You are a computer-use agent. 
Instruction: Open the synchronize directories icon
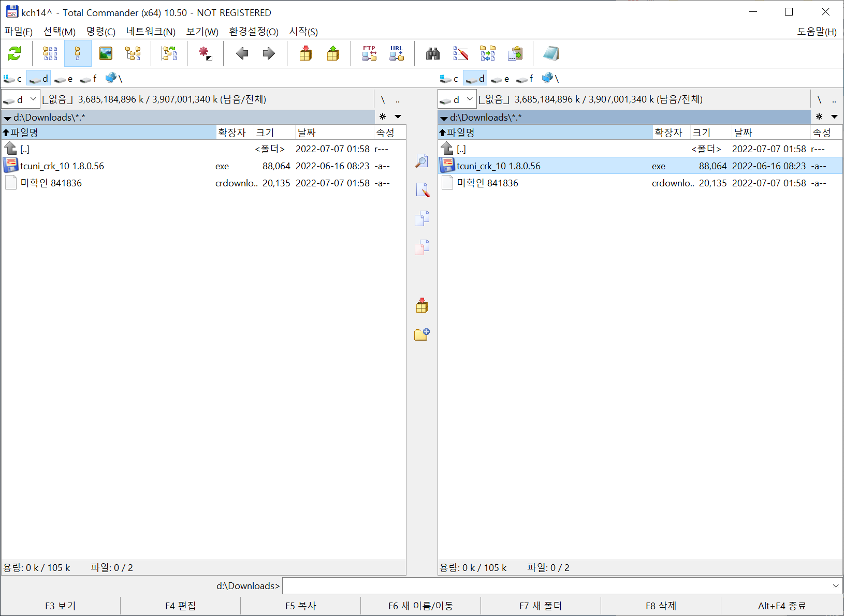point(488,53)
